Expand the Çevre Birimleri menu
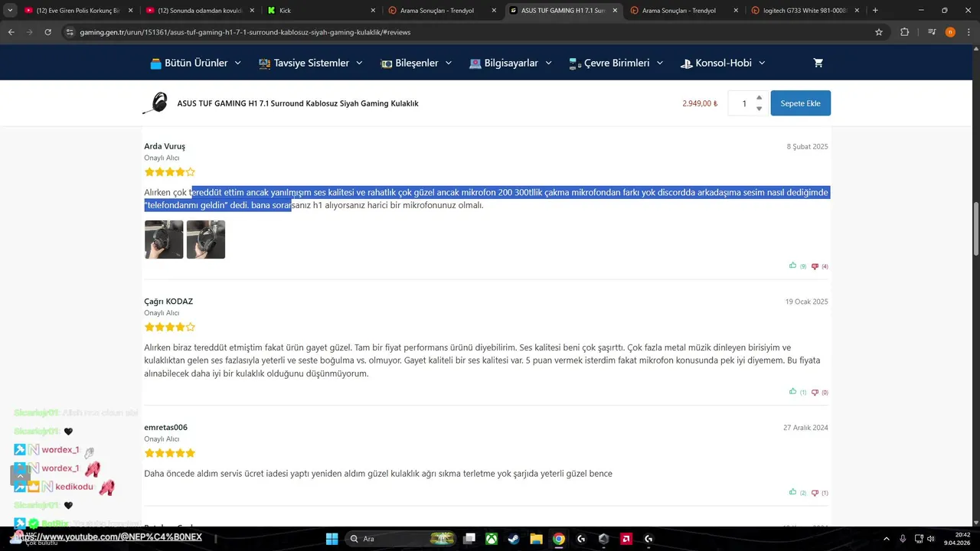The image size is (980, 551). pos(616,63)
